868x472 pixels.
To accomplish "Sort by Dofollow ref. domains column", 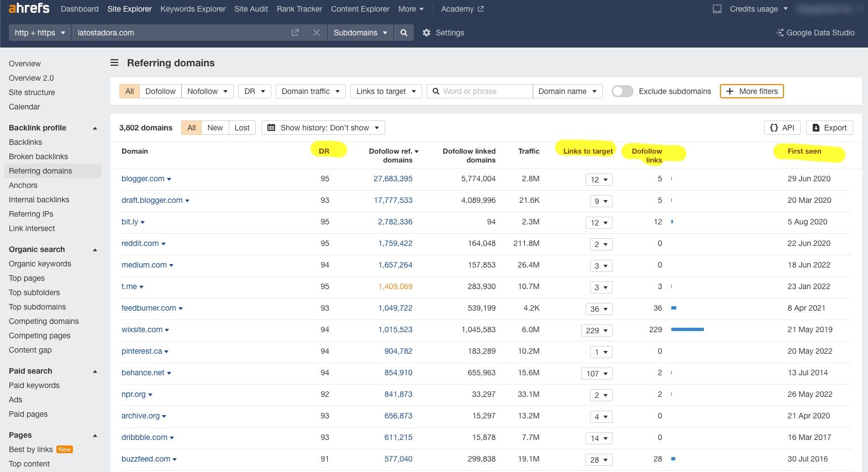I will pyautogui.click(x=393, y=155).
